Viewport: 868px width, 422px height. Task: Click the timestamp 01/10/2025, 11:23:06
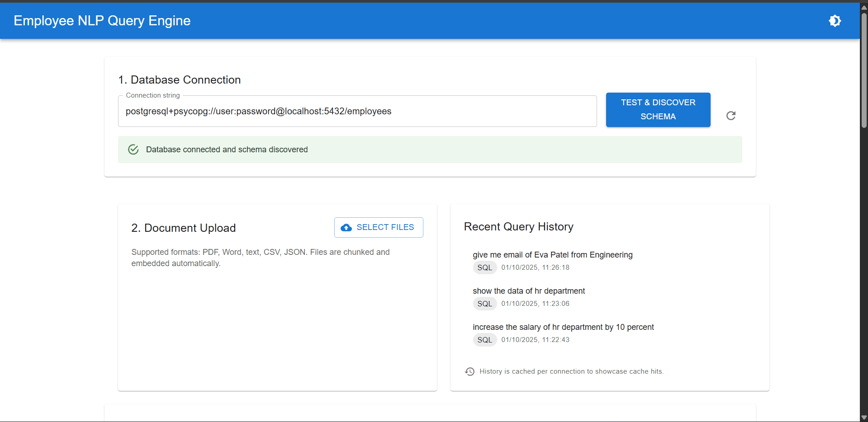(x=535, y=304)
